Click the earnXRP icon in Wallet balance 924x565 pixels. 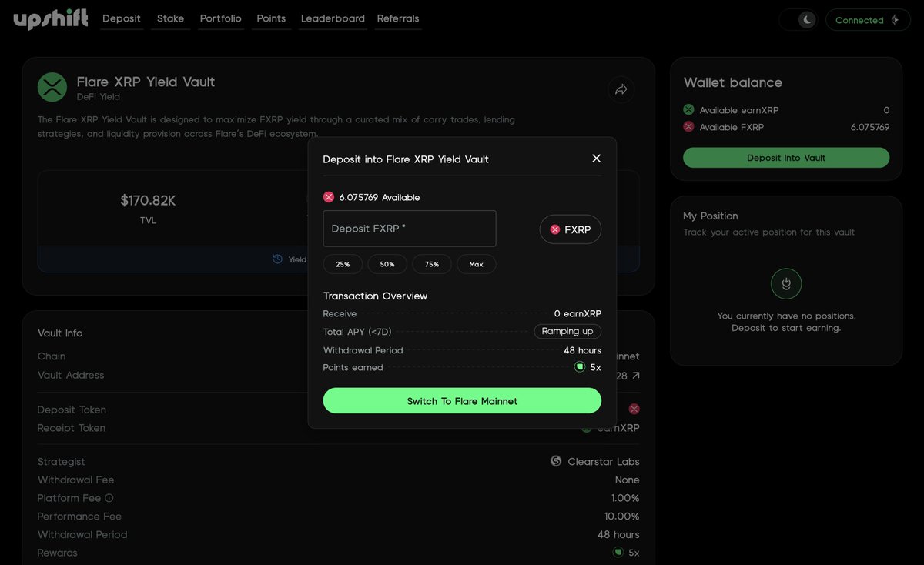(688, 110)
